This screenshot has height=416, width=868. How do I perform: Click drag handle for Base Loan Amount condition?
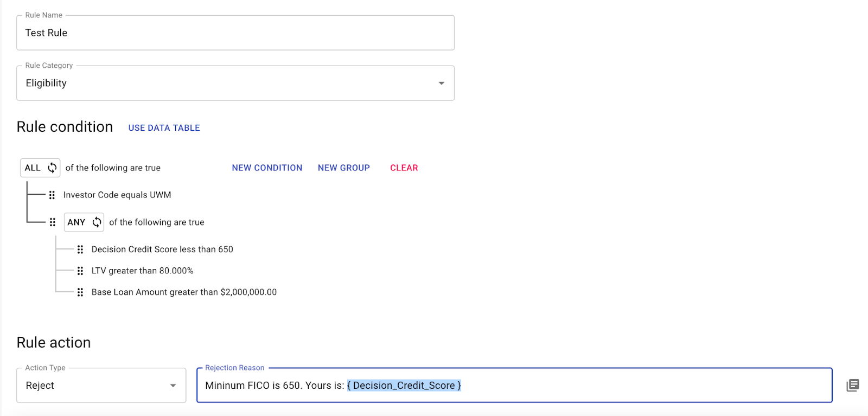(80, 292)
